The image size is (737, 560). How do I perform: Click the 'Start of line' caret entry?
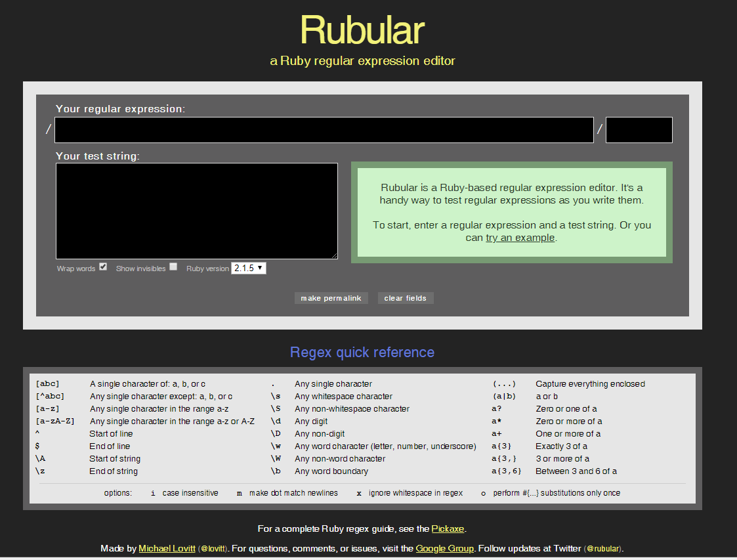[x=84, y=433]
